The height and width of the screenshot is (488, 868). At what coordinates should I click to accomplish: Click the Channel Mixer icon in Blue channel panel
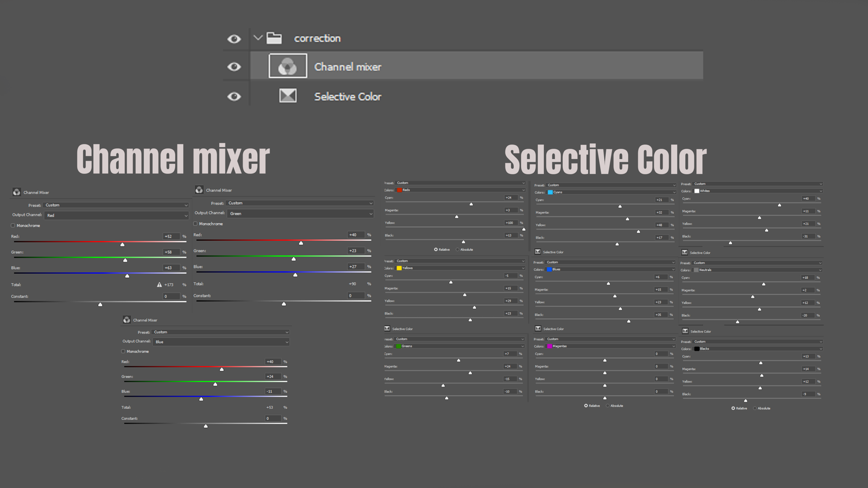(127, 320)
